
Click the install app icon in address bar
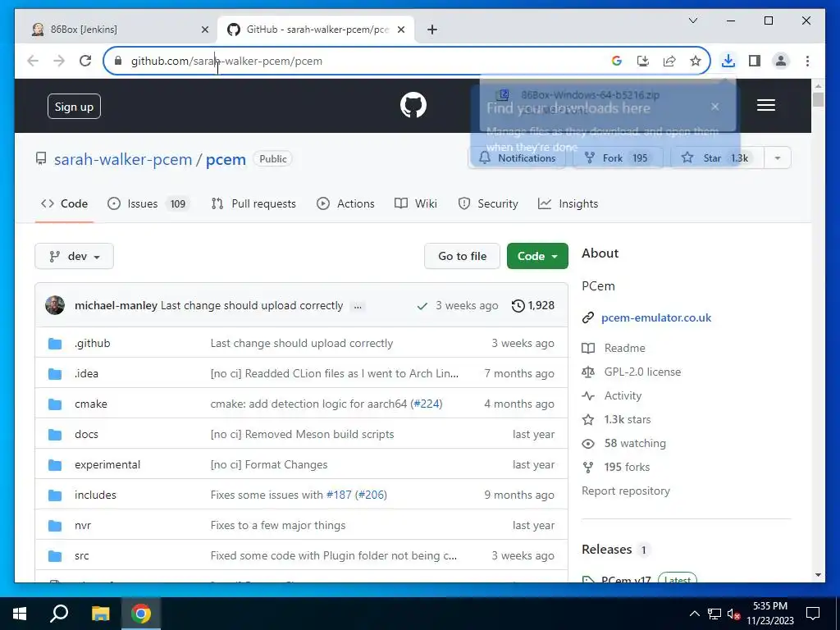coord(643,61)
